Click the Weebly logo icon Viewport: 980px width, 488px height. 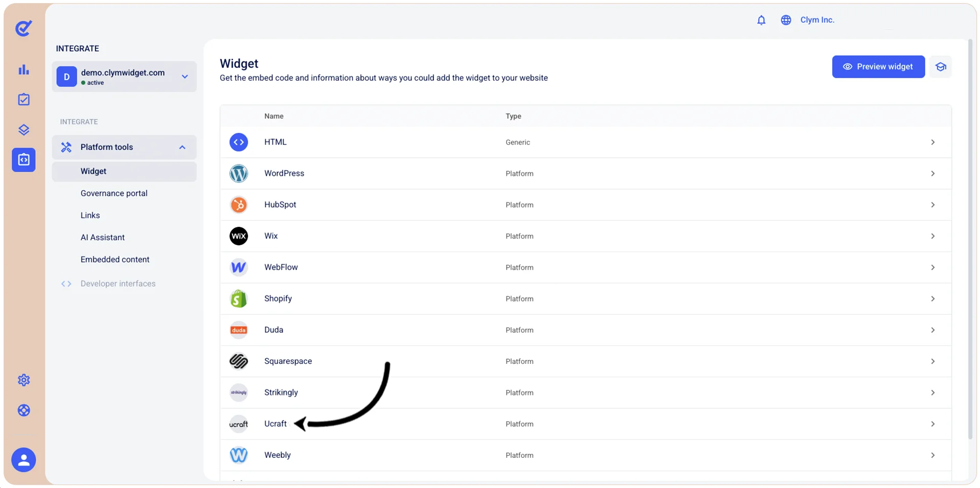(239, 455)
